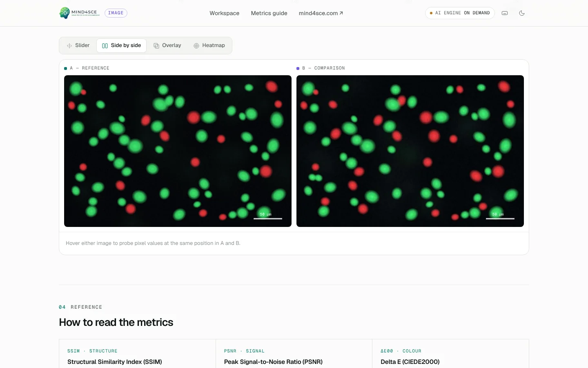588x368 pixels.
Task: Click the A reference microscopy image
Action: click(178, 151)
